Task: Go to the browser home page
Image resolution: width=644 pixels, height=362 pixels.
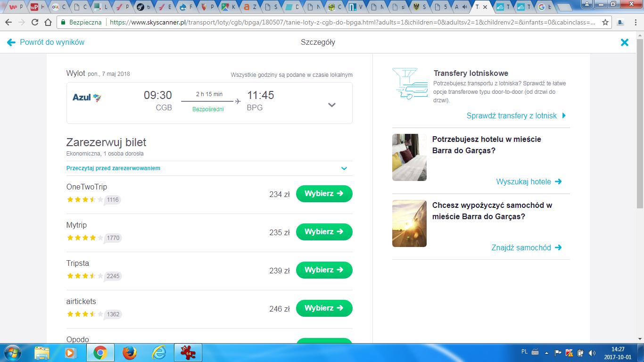Action: (x=48, y=22)
